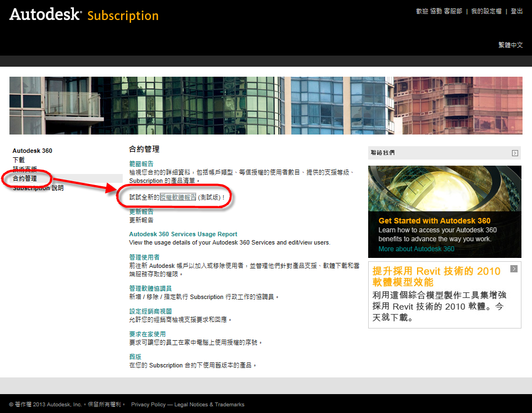Open the 管理使用者 link

pos(144,257)
